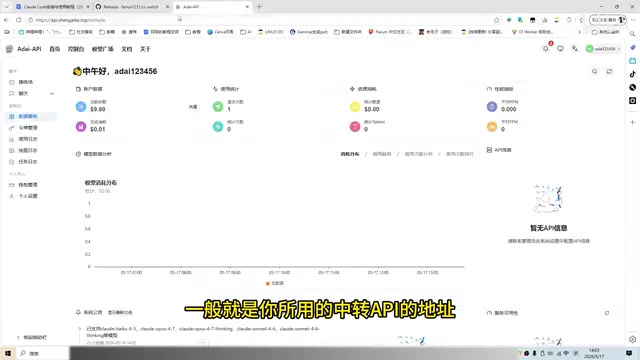Click the purple icon beside $0.01
Screen dimensions: 640x360
tap(81, 127)
